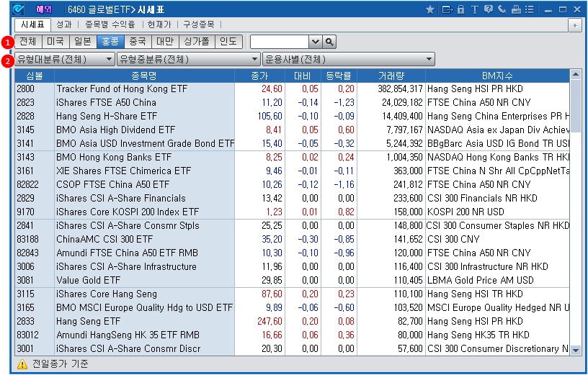Screen dimensions: 588x375
Task: Select the 홍콩 region filter
Action: coord(110,41)
